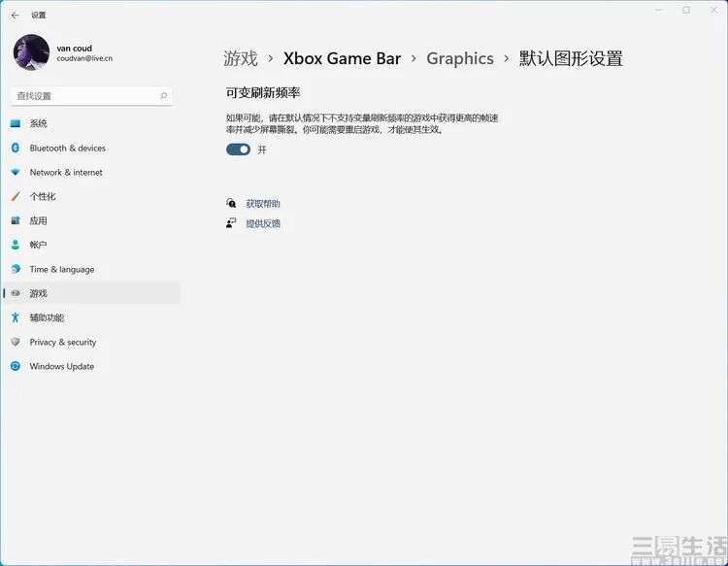Click the 获取帮助 help icon
This screenshot has height=566, width=728.
click(x=231, y=203)
